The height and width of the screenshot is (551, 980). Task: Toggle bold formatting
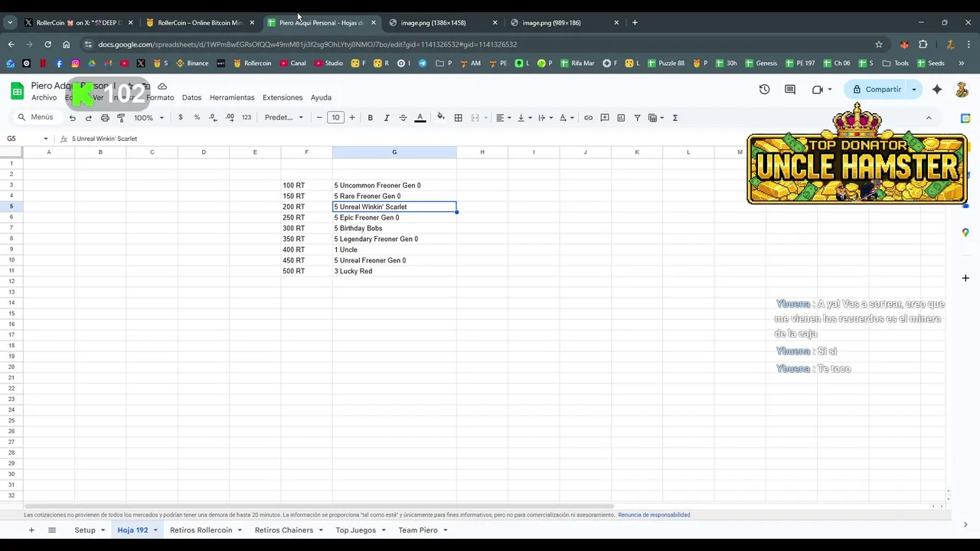[x=370, y=118]
